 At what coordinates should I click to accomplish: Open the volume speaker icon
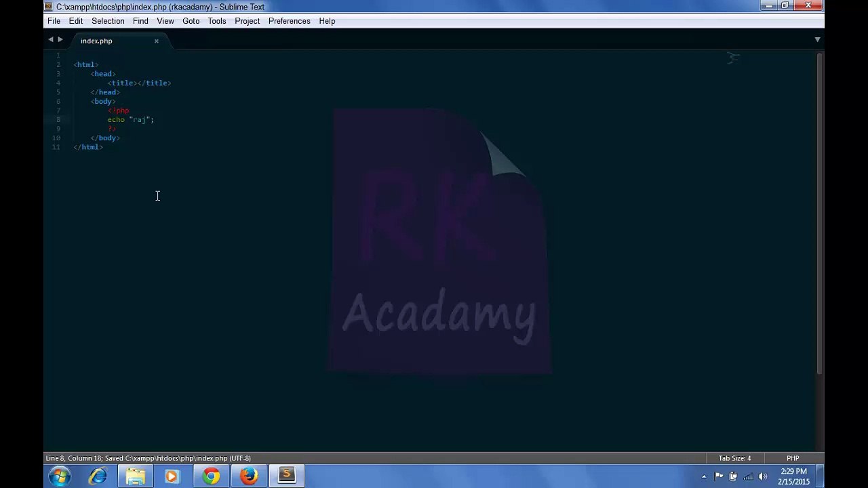pos(763,476)
